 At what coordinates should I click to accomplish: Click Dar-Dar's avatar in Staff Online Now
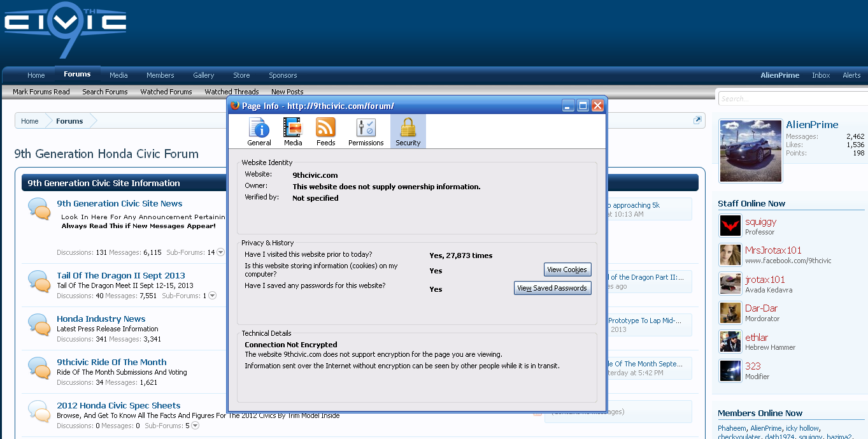[x=730, y=313]
